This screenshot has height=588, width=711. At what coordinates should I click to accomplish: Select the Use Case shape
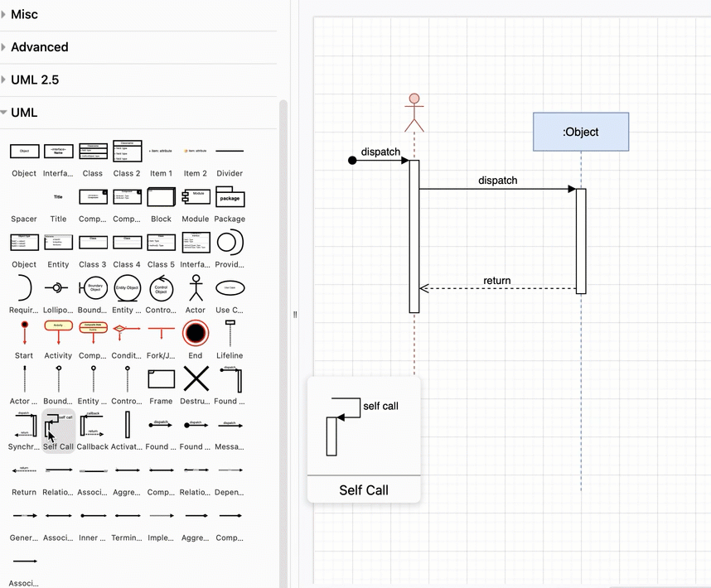230,287
